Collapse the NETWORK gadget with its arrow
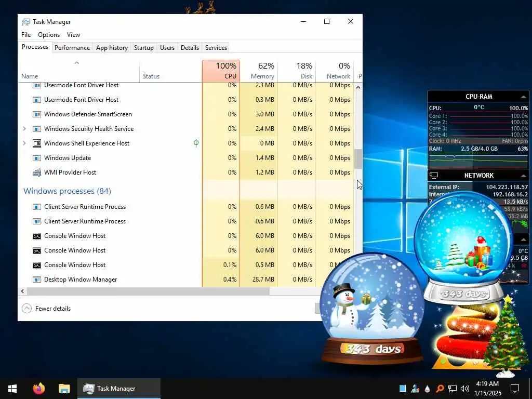 click(x=523, y=176)
